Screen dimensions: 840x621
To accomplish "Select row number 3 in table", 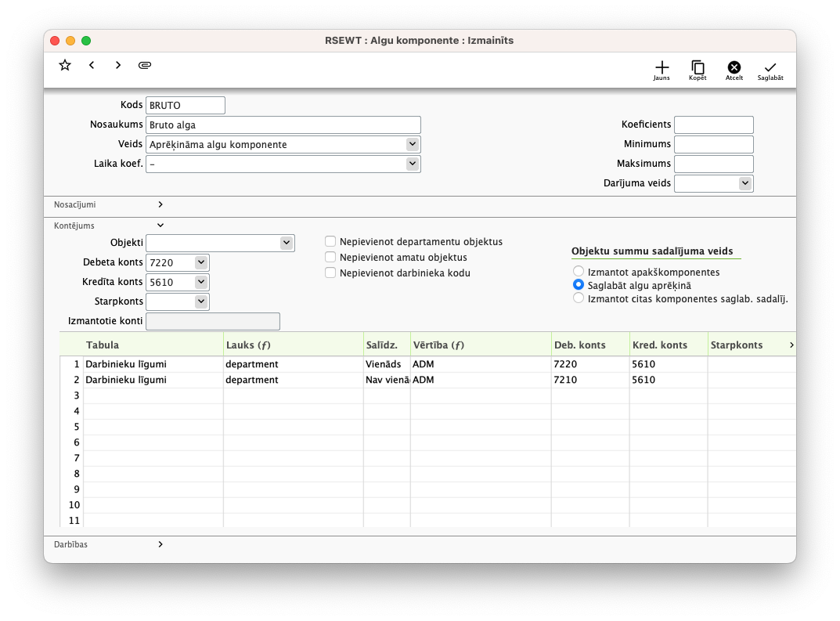I will pyautogui.click(x=76, y=395).
